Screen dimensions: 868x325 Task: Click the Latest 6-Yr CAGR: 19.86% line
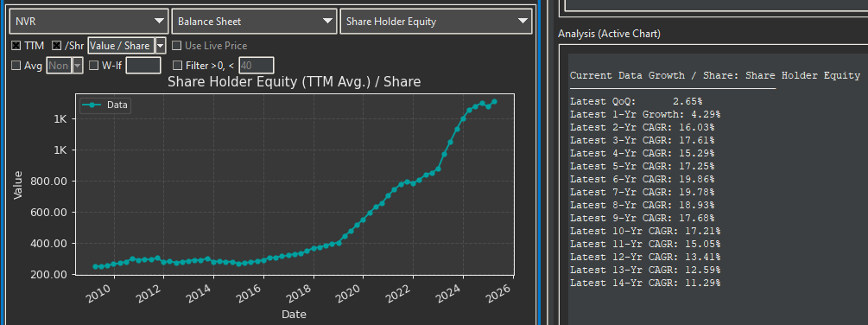pos(642,179)
